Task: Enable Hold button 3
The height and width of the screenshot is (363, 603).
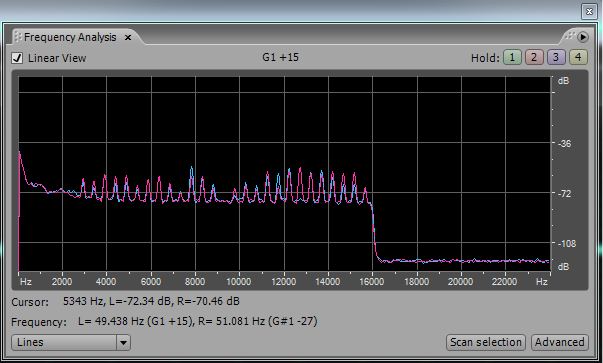Action: (556, 58)
